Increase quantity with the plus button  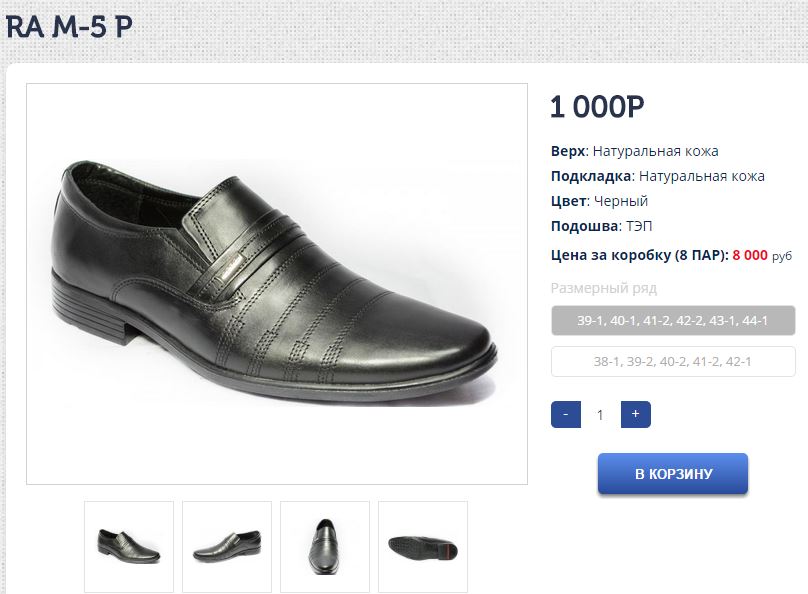635,414
